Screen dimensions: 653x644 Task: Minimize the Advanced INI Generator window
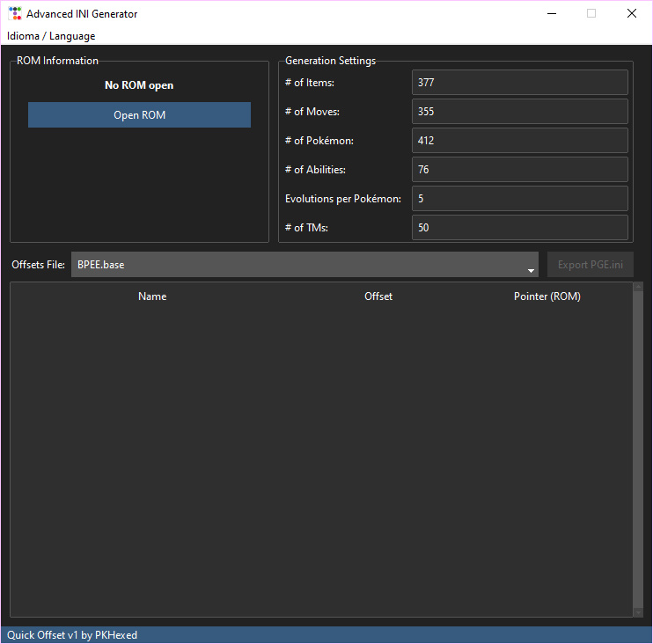coord(552,14)
